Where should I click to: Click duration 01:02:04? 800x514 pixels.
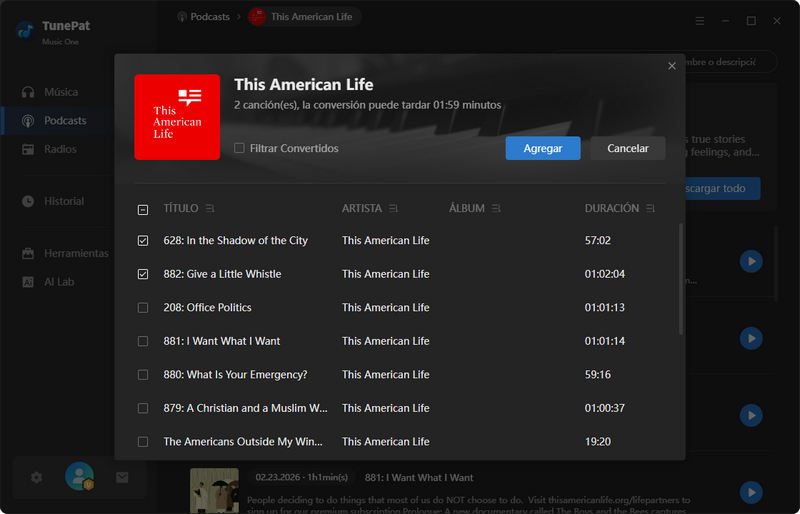(605, 274)
